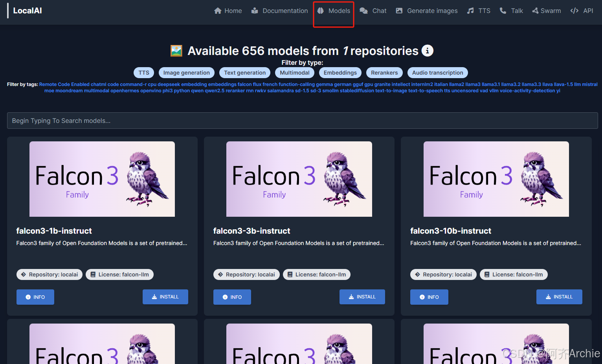Select the Models navigation item
The height and width of the screenshot is (364, 602).
pos(334,11)
